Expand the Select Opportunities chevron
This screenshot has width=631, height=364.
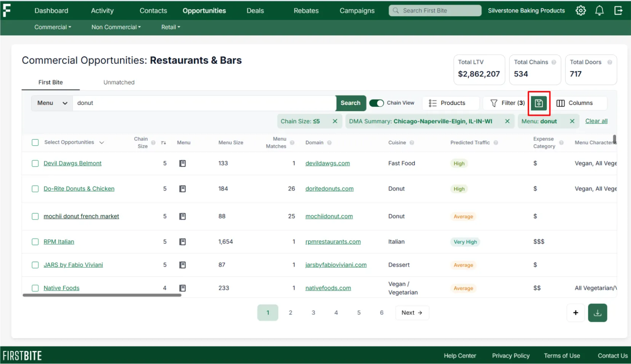click(x=102, y=143)
